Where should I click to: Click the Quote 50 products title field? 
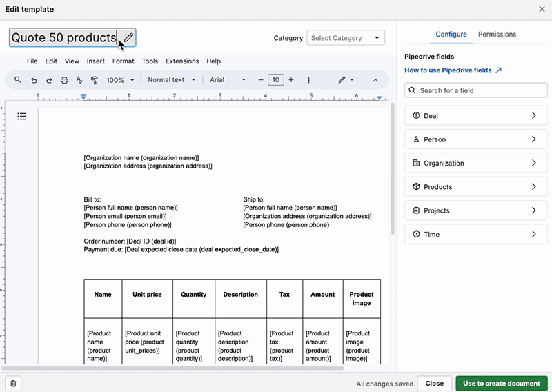click(72, 38)
